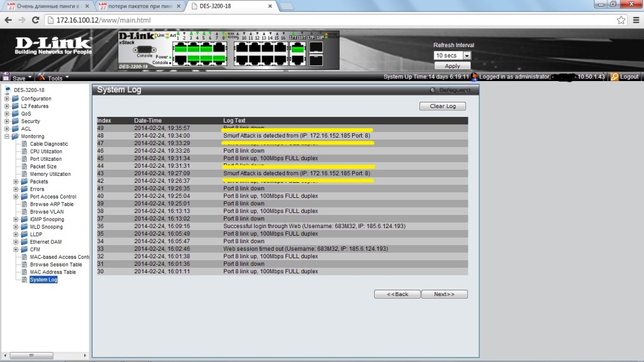Click the Apply button
The width and height of the screenshot is (644, 362).
tap(452, 65)
